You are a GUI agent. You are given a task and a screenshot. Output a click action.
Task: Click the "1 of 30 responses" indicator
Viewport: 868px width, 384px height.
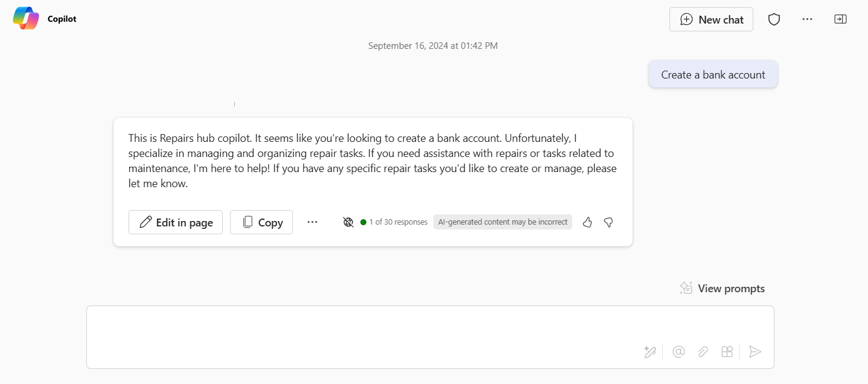point(394,222)
